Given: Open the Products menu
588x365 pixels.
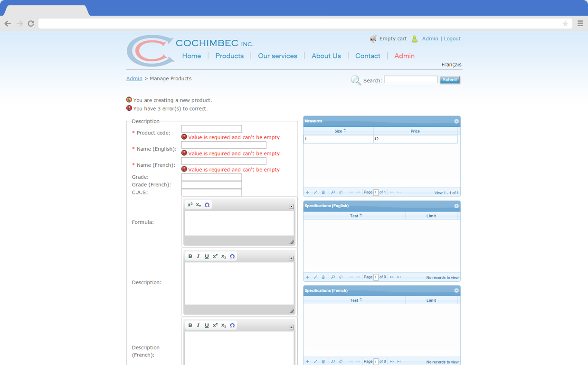Looking at the screenshot, I should coord(229,56).
